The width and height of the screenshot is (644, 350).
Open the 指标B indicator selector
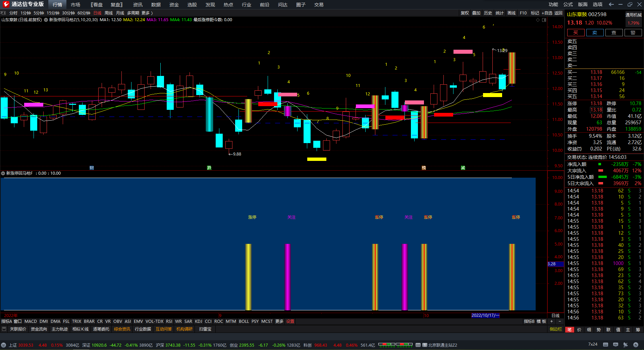(x=529, y=321)
